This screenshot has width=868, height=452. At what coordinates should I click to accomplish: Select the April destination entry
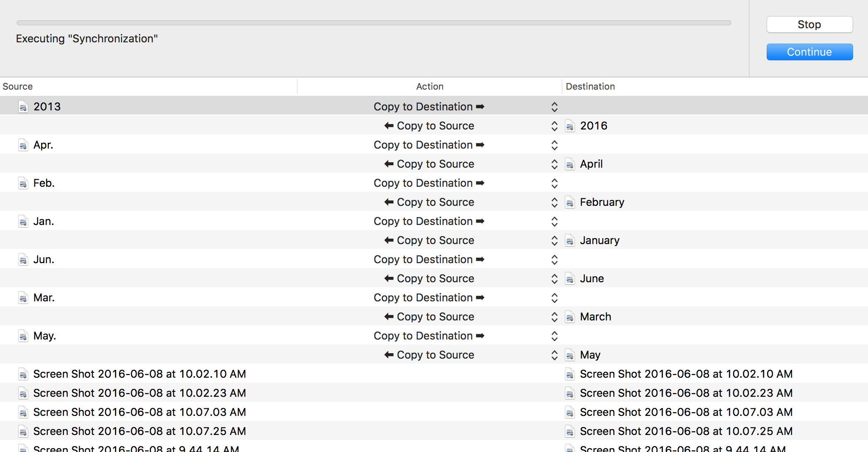(x=591, y=164)
